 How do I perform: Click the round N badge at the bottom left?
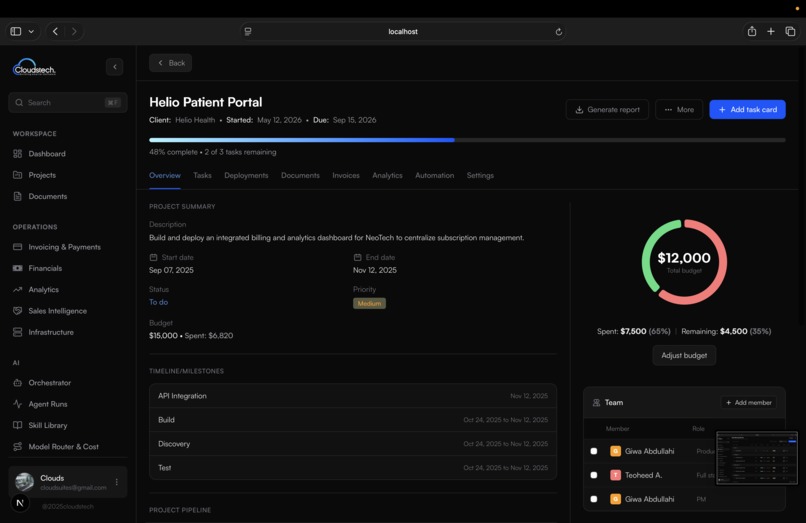tap(20, 503)
